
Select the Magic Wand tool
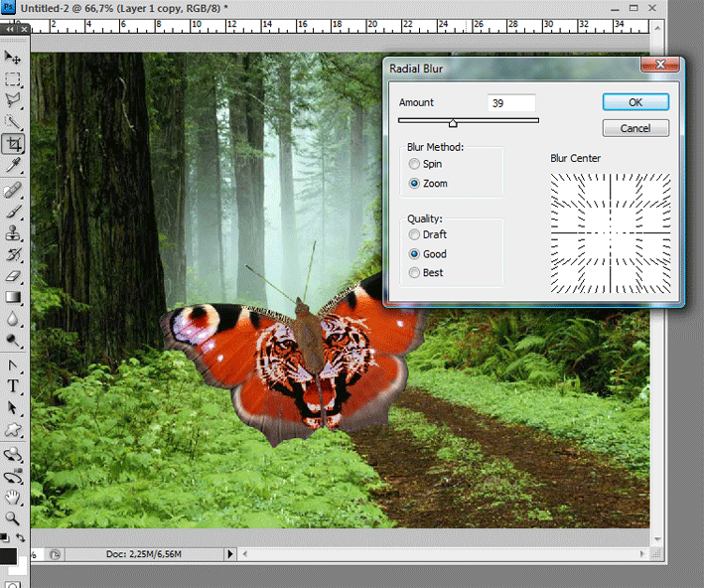(13, 122)
